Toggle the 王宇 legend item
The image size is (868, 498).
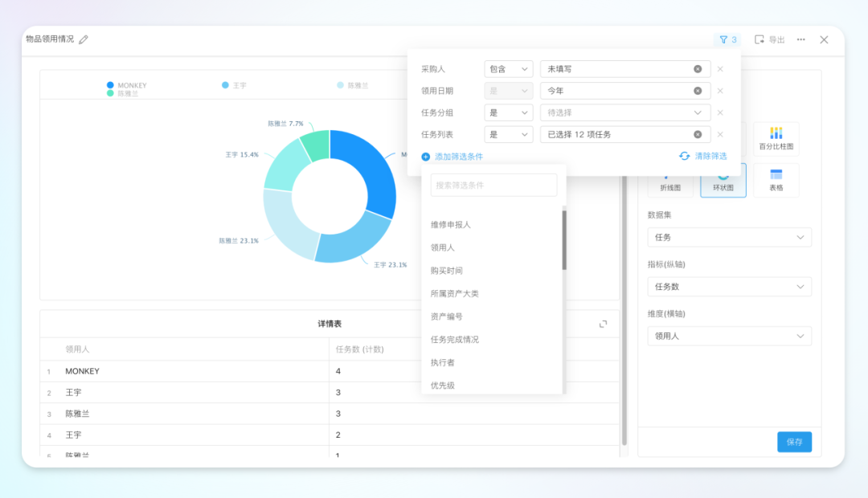click(x=234, y=85)
